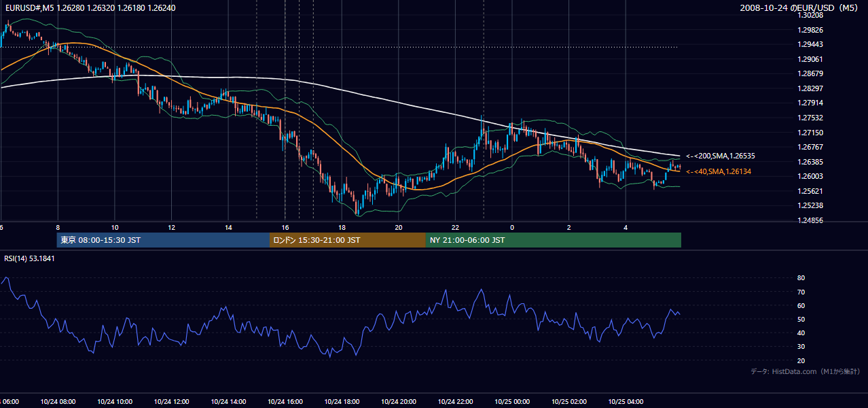Click RSI scale value 70
The height and width of the screenshot is (408, 868).
(801, 292)
